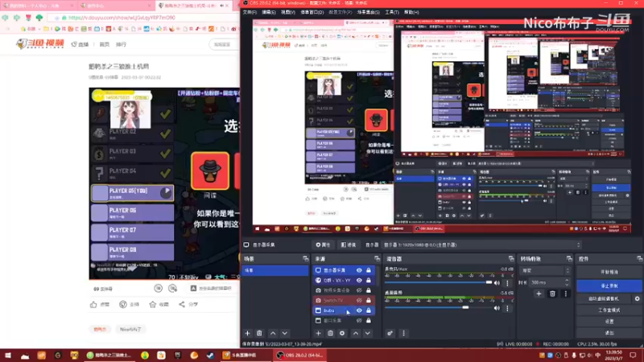Undock the 场景 panel via float icon
644x362 pixels.
point(305,258)
